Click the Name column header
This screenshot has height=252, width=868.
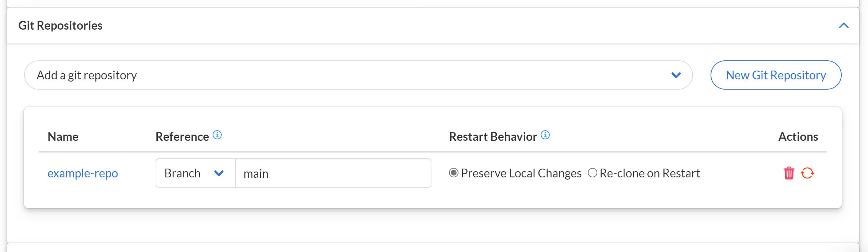pos(63,136)
